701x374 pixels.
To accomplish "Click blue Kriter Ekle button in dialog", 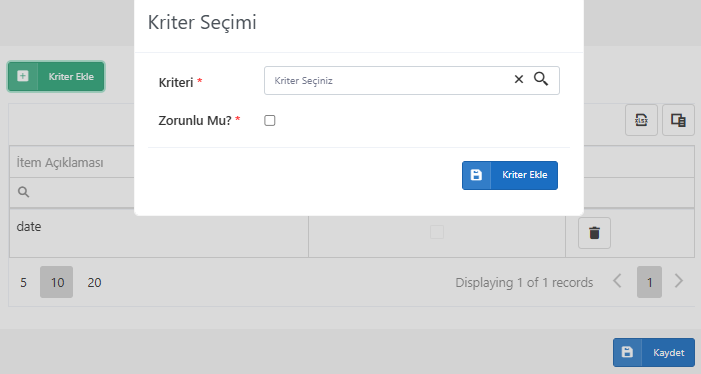I will pos(510,175).
